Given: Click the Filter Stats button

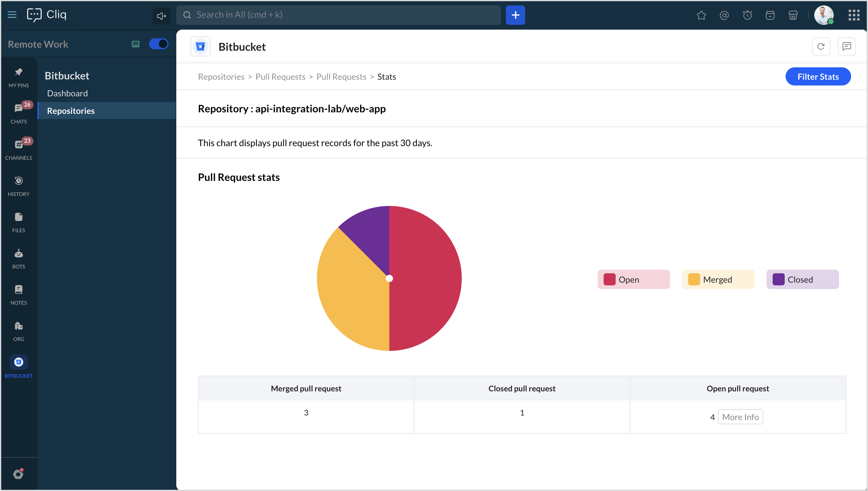Looking at the screenshot, I should click(818, 77).
